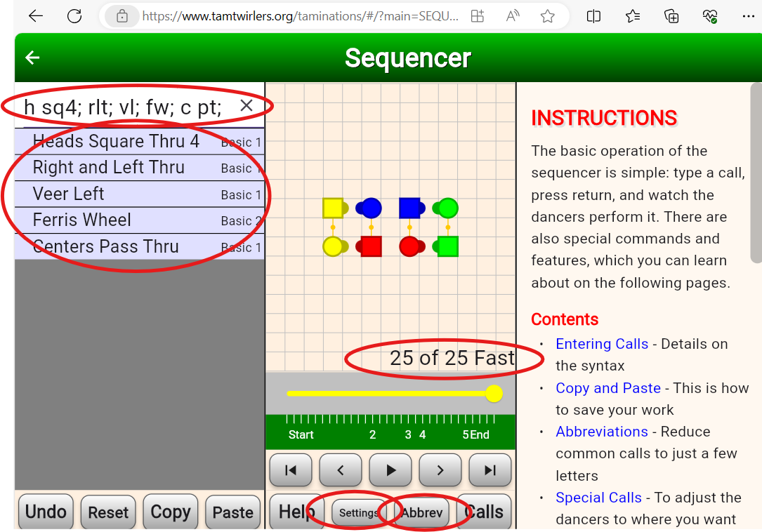Click the tamtwirlers.org address bar URL
762x532 pixels.
coord(300,16)
